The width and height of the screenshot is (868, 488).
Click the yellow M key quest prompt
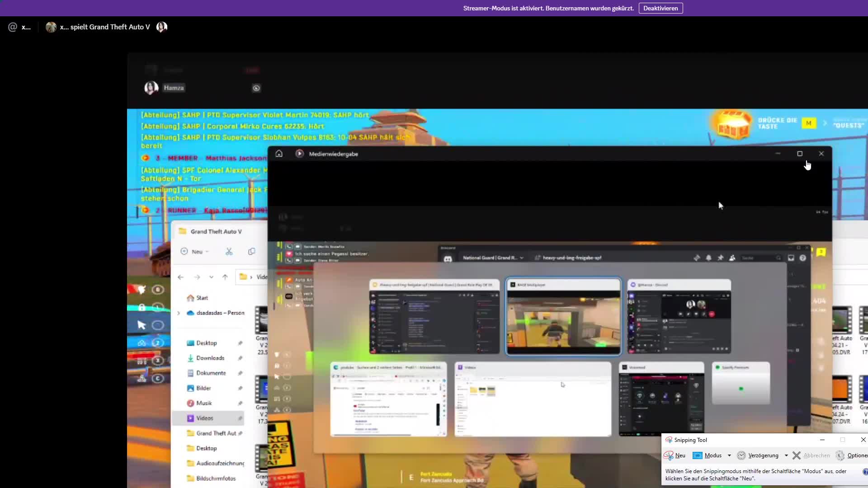(x=809, y=123)
